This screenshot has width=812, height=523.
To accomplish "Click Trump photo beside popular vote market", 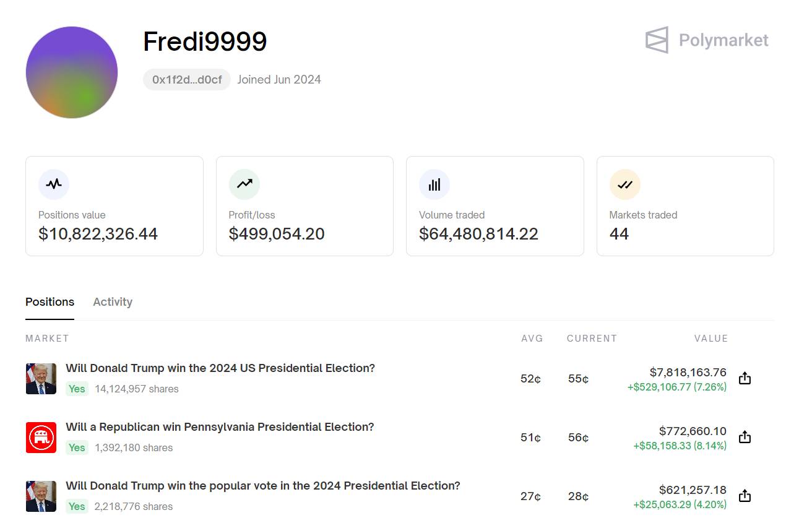I will click(41, 496).
